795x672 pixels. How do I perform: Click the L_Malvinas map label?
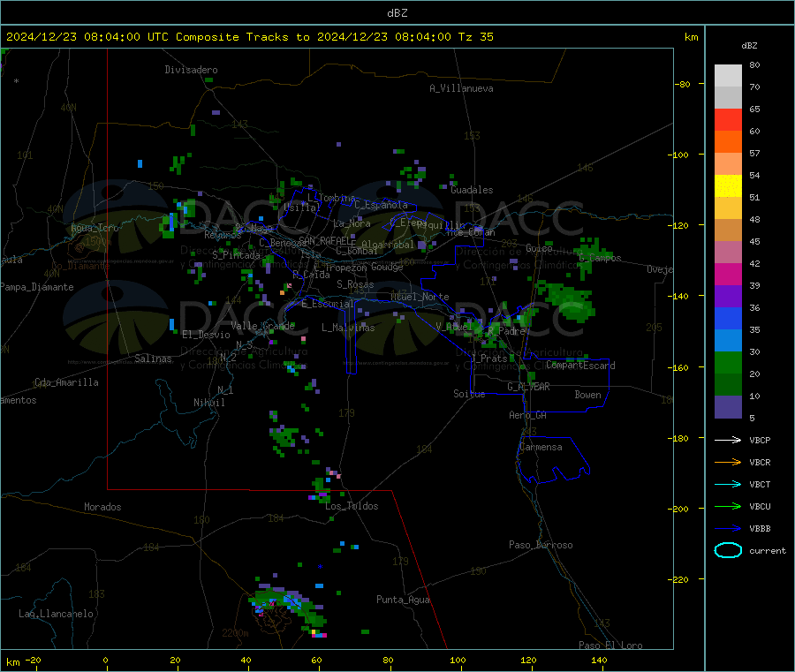(x=348, y=328)
